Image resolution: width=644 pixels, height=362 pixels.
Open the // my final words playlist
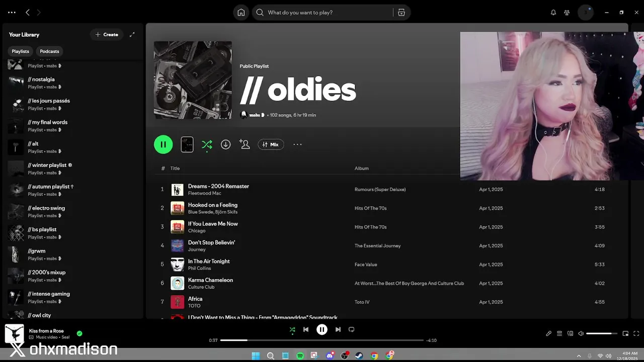(x=73, y=126)
